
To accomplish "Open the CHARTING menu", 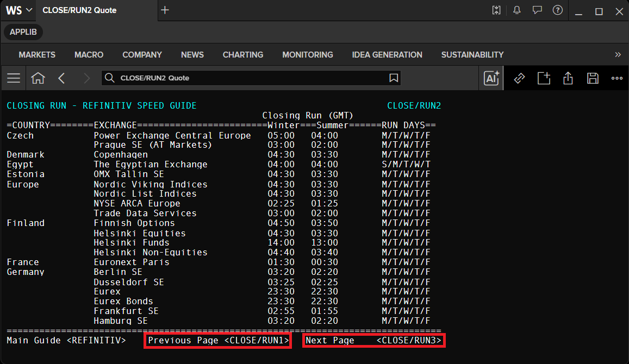I will coord(243,54).
